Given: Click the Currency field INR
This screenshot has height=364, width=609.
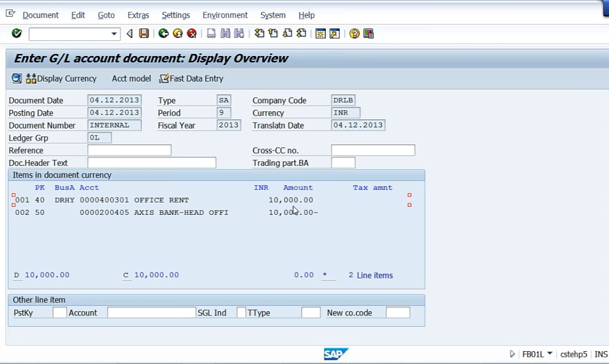Looking at the screenshot, I should 346,112.
